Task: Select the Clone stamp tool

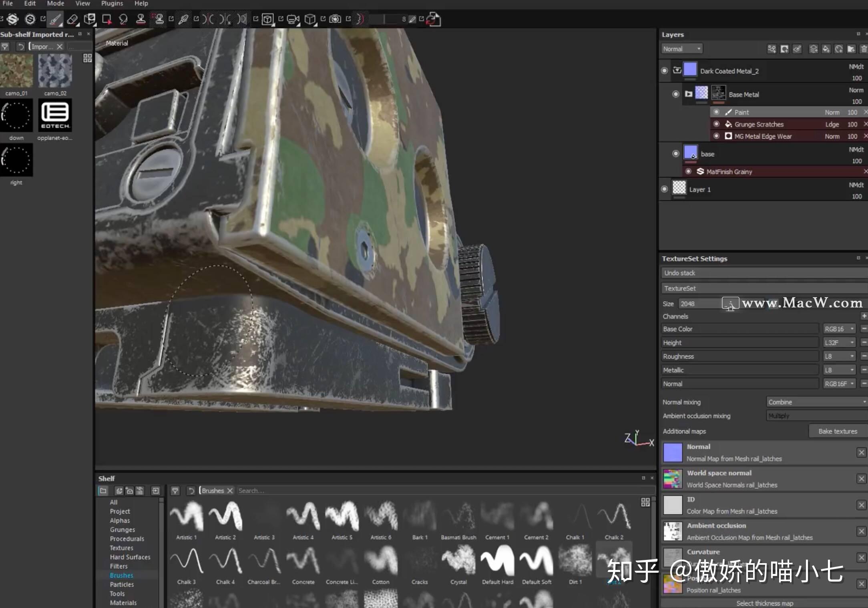Action: (141, 19)
